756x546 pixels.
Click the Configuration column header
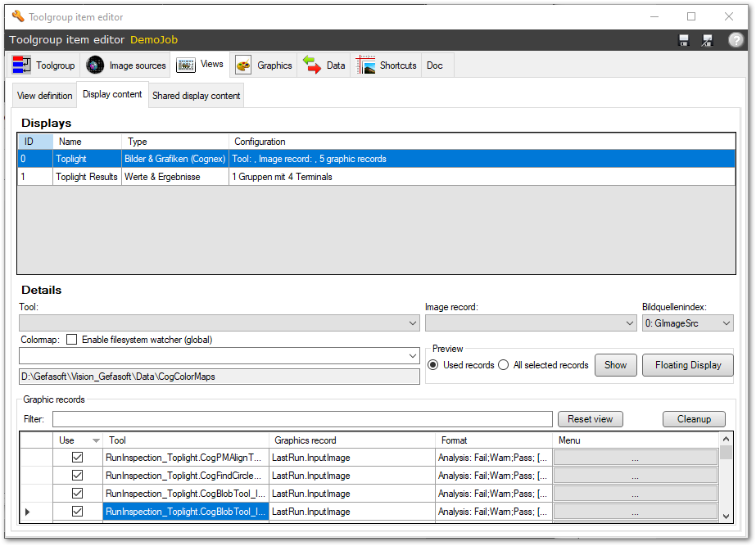pyautogui.click(x=482, y=141)
